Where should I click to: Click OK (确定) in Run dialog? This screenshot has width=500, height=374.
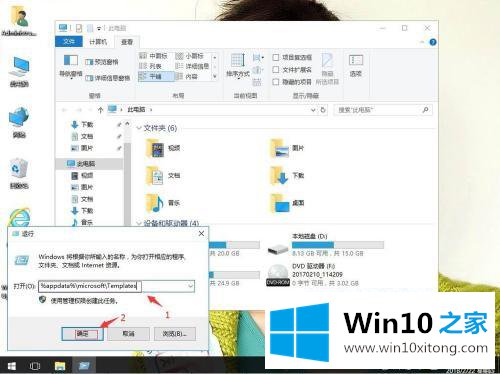82,334
